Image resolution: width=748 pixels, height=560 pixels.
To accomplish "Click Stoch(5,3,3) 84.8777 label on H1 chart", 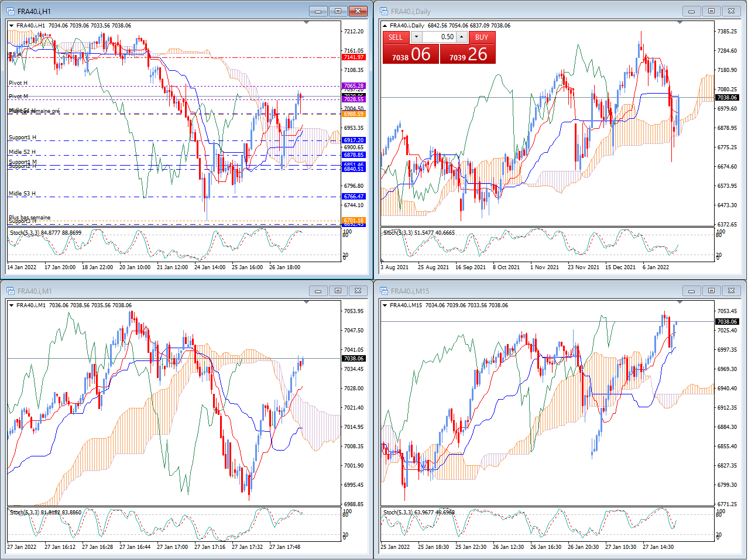I will click(x=46, y=233).
